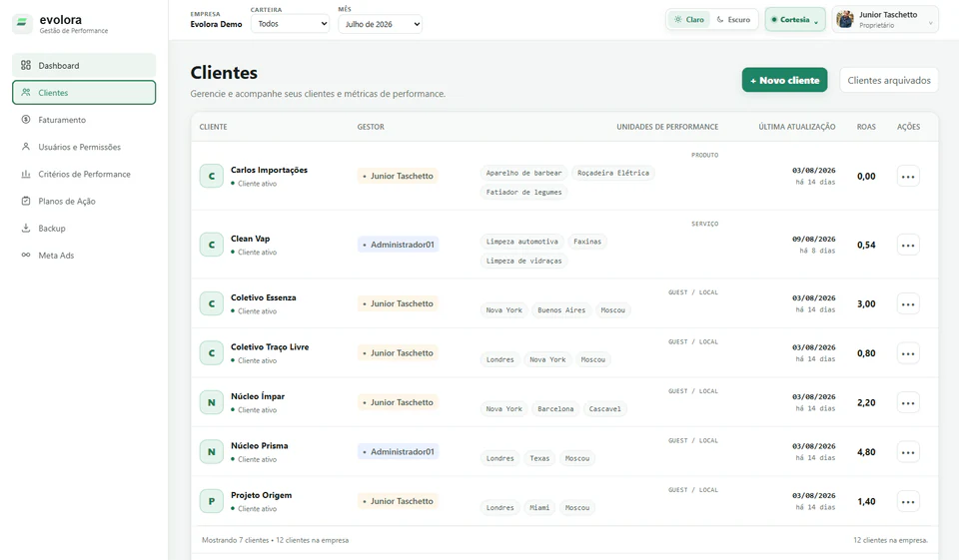Viewport: 959px width, 560px height.
Task: Click the Cascavel tag
Action: pyautogui.click(x=605, y=409)
